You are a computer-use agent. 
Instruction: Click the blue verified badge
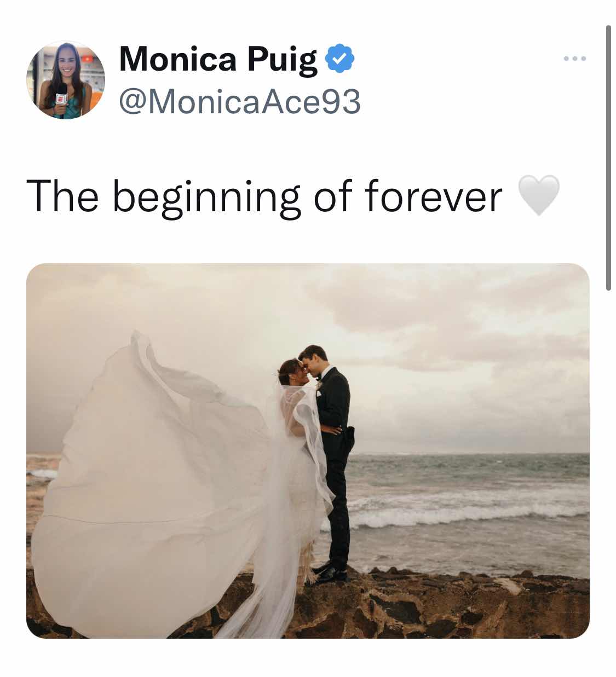(340, 59)
